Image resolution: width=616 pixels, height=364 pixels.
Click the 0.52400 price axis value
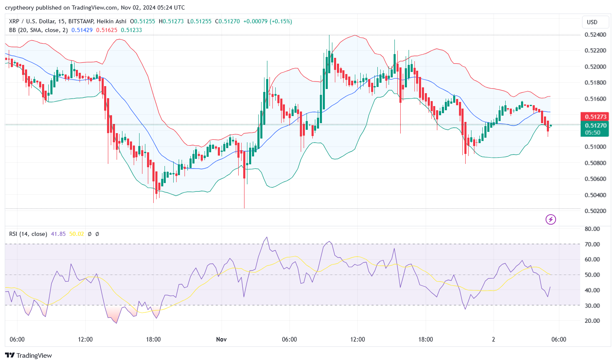[595, 35]
